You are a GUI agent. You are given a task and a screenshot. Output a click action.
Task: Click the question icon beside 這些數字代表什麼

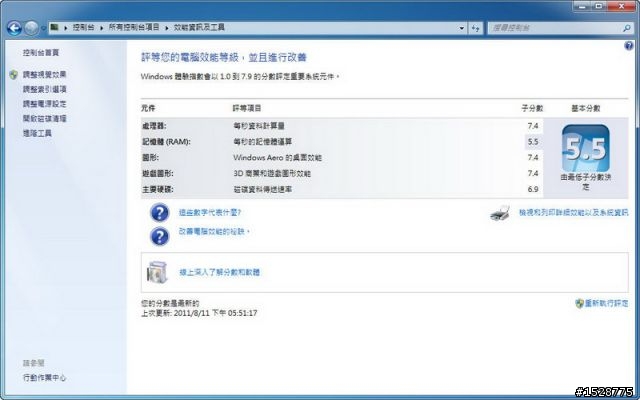[159, 213]
